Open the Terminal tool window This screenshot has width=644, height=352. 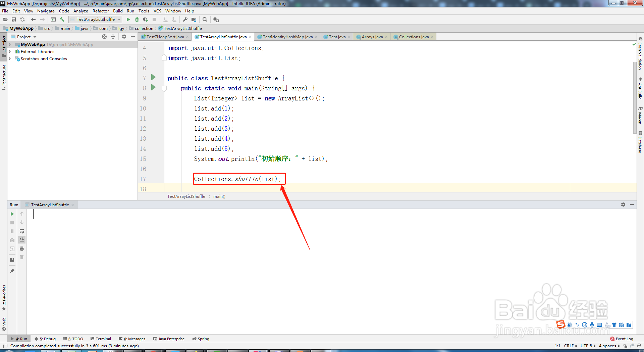tap(101, 339)
